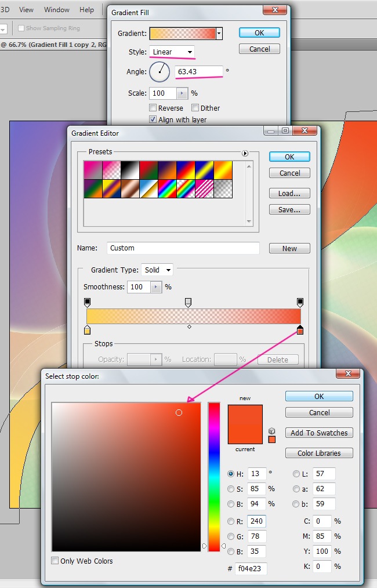
Task: Click the angle dial control
Action: (x=160, y=72)
